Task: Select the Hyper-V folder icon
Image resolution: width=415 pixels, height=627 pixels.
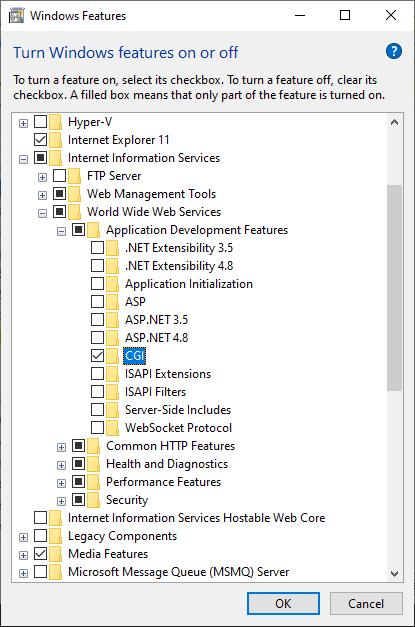Action: point(56,122)
